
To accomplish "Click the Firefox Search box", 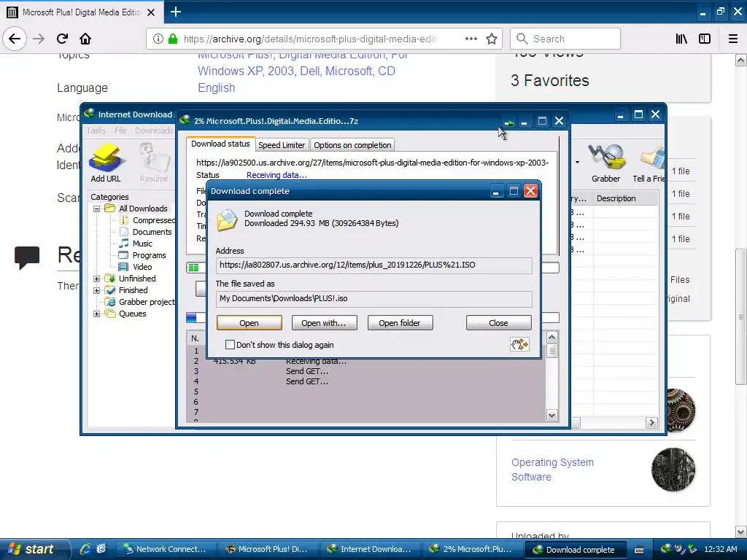I will 565,39.
